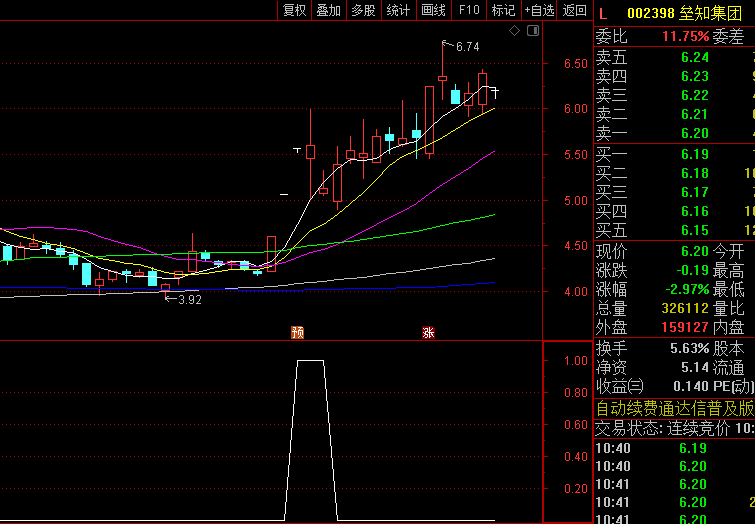
Task: Click the first 10:40 tick row at 6.19
Action: [675, 448]
